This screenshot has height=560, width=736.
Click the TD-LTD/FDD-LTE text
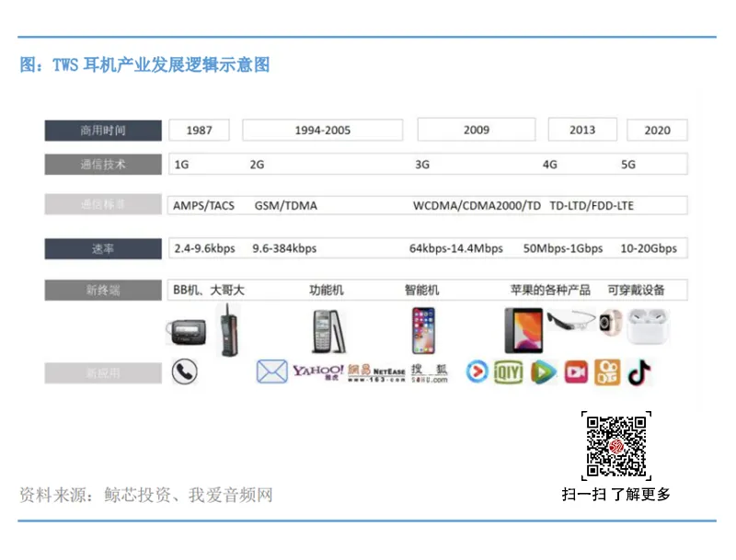click(x=592, y=205)
